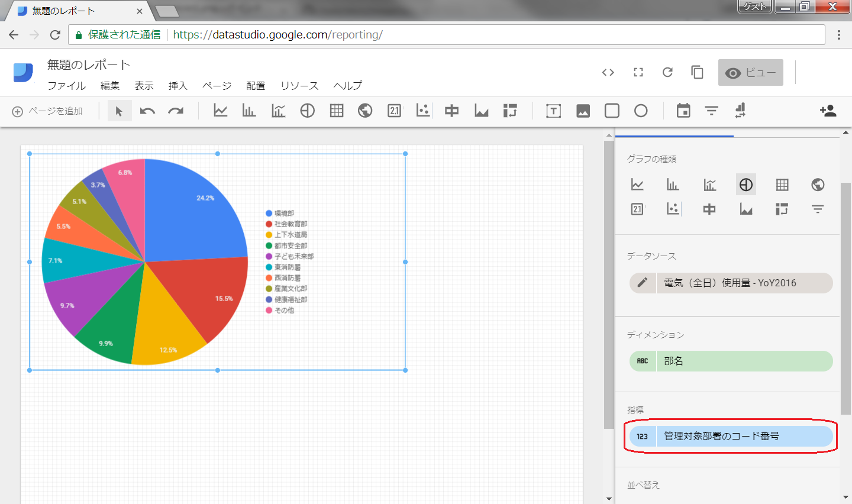The height and width of the screenshot is (504, 852).
Task: Open the 編集 menu
Action: click(110, 86)
